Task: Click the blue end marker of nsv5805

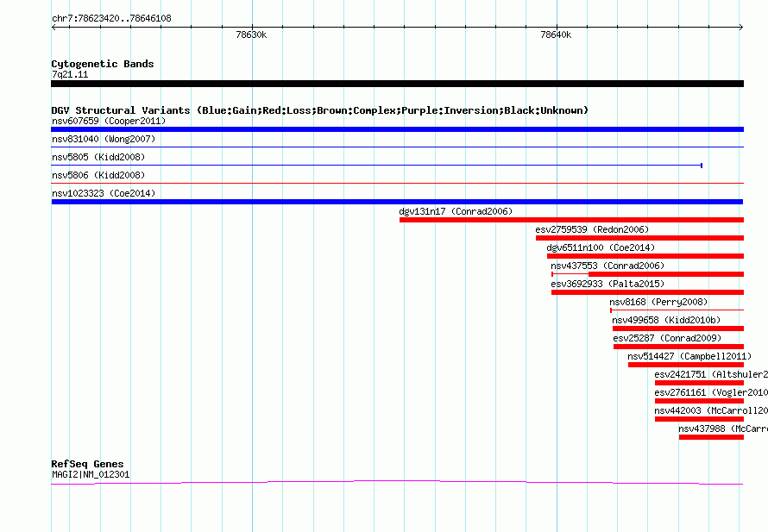Action: (702, 166)
